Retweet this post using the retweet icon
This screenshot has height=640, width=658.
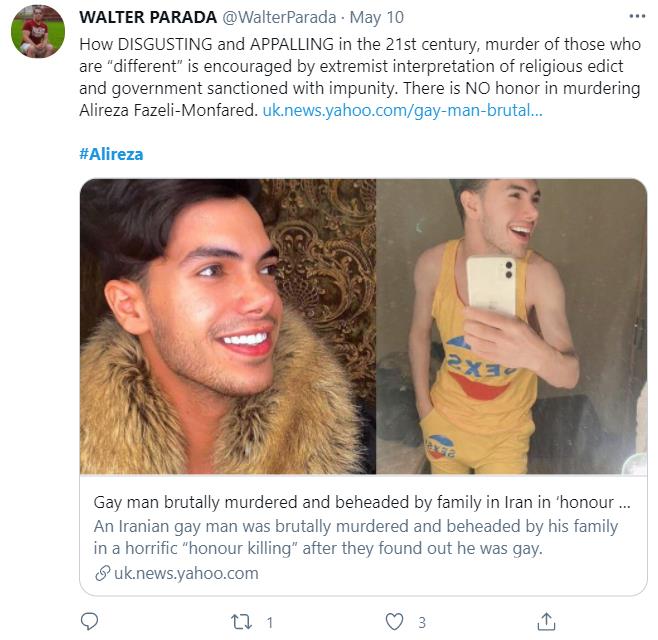click(241, 621)
